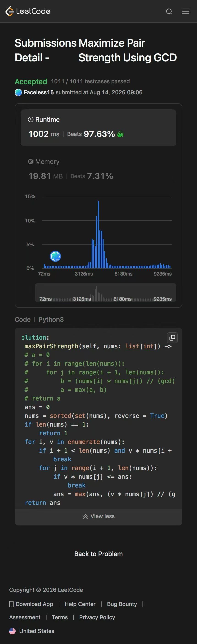Viewport: 197px width, 644px height.
Task: Select the 'if v * nums[j] <= ans:' line
Action: (92, 477)
